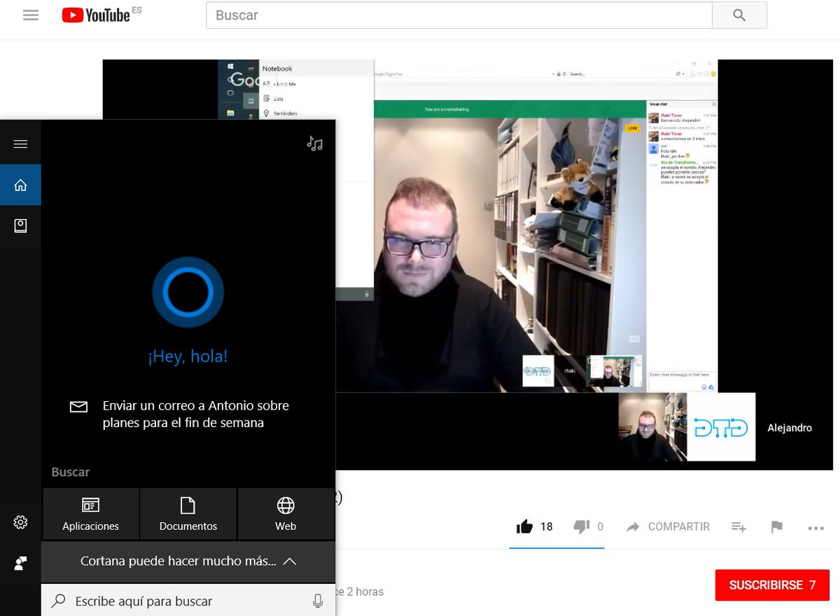Click the Home icon in YouTube sidebar
840x616 pixels.
click(20, 184)
